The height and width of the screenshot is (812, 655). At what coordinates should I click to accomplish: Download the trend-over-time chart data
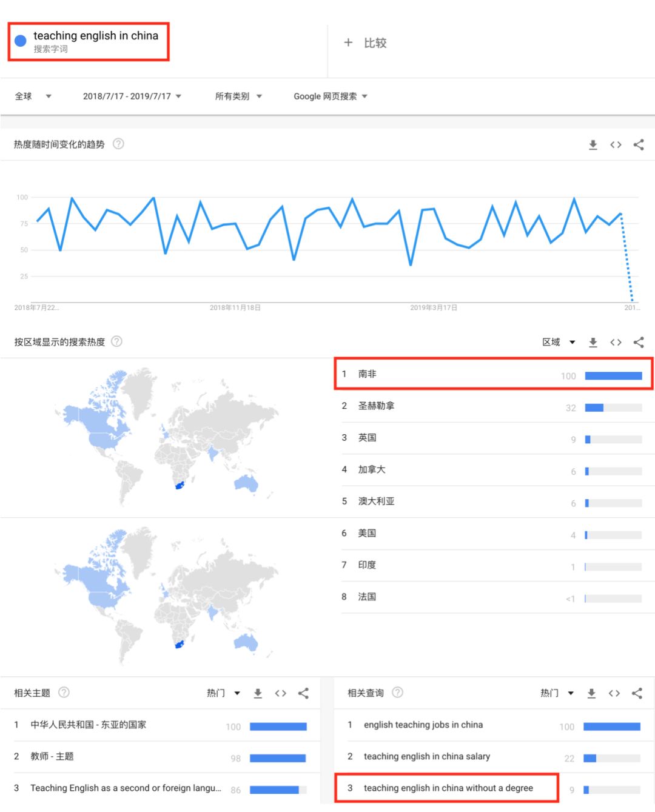[x=593, y=145]
